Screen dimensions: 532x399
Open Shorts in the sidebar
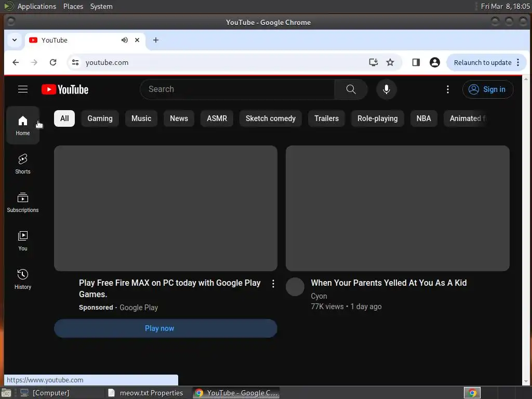[x=23, y=164]
